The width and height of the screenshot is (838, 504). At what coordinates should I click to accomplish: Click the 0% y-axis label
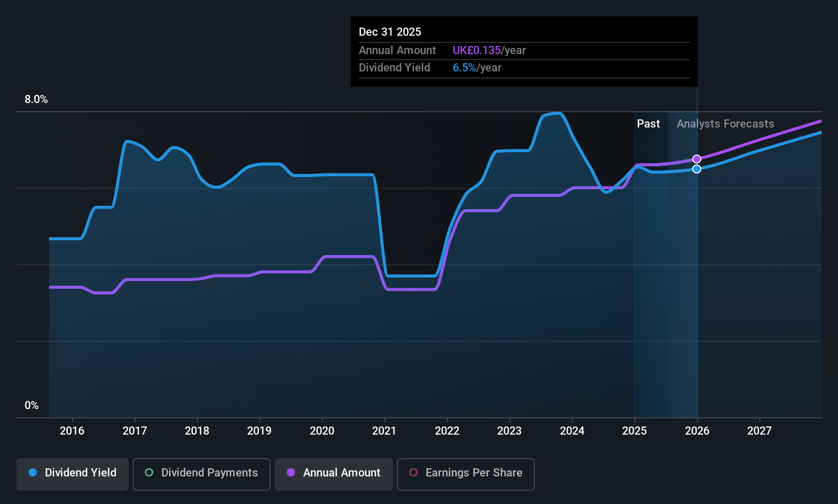[x=32, y=405]
